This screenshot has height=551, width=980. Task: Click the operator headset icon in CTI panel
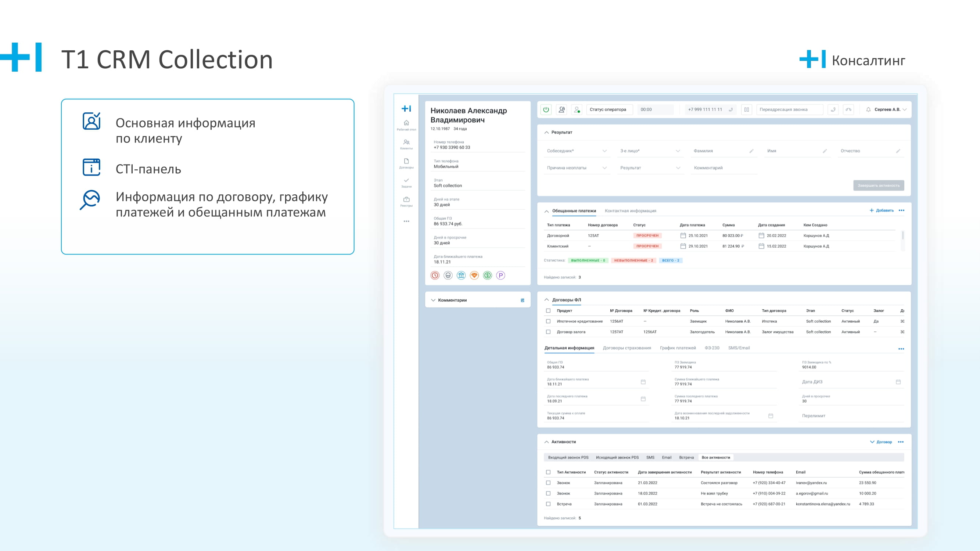(x=561, y=109)
